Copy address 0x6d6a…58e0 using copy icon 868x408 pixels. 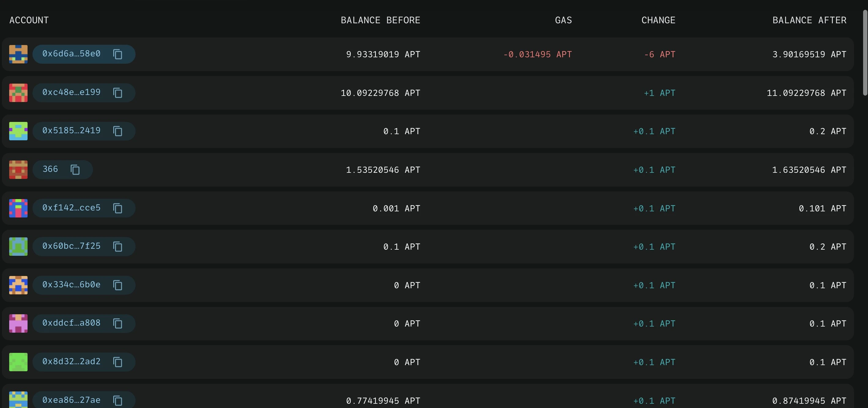(118, 54)
